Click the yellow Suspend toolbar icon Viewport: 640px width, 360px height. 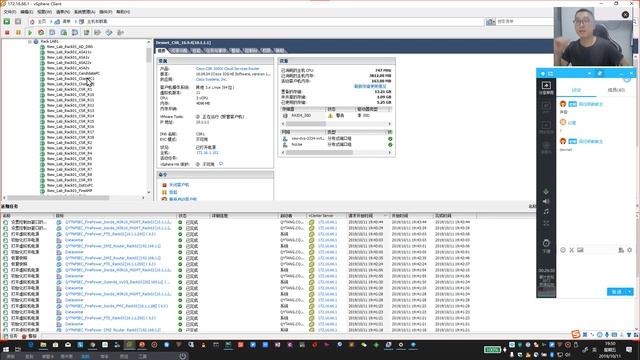click(18, 32)
